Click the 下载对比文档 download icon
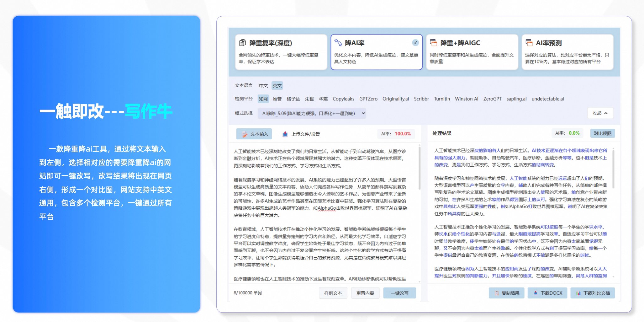The image size is (644, 322). tap(578, 293)
